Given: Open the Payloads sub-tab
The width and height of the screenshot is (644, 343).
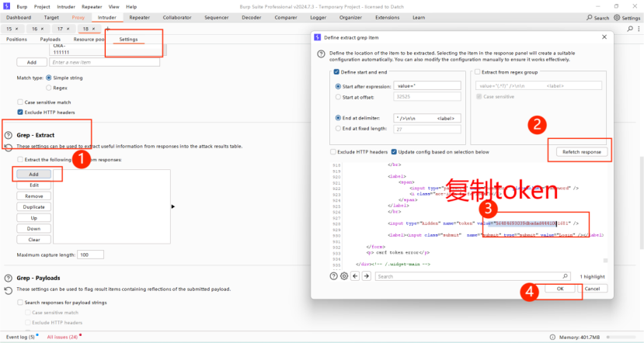Looking at the screenshot, I should pyautogui.click(x=50, y=40).
